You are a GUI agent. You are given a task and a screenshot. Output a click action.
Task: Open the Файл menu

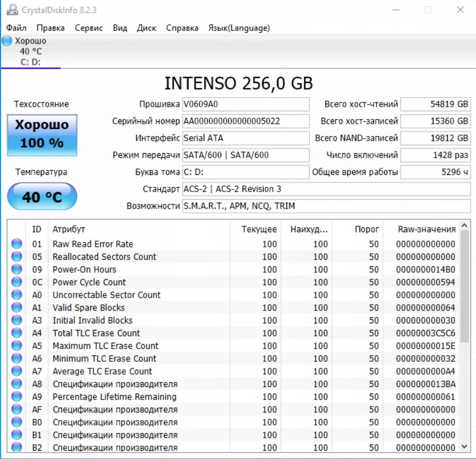coord(17,28)
